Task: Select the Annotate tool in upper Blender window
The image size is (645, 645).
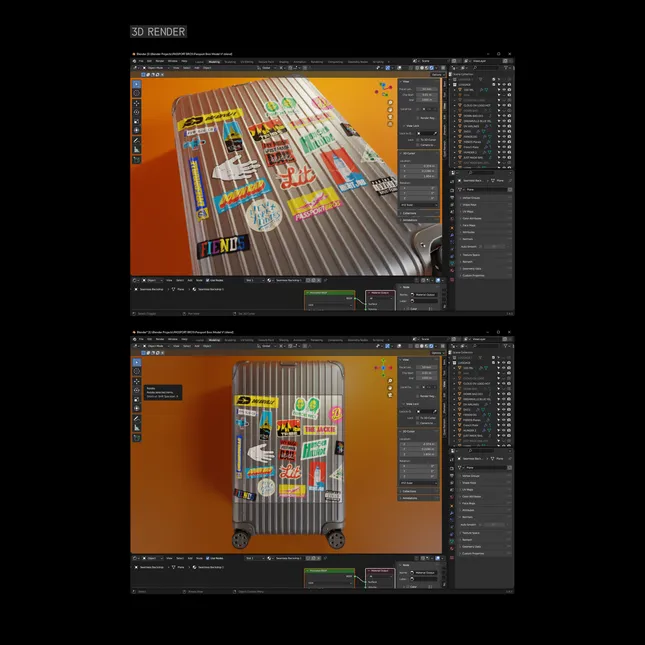Action: pos(137,140)
